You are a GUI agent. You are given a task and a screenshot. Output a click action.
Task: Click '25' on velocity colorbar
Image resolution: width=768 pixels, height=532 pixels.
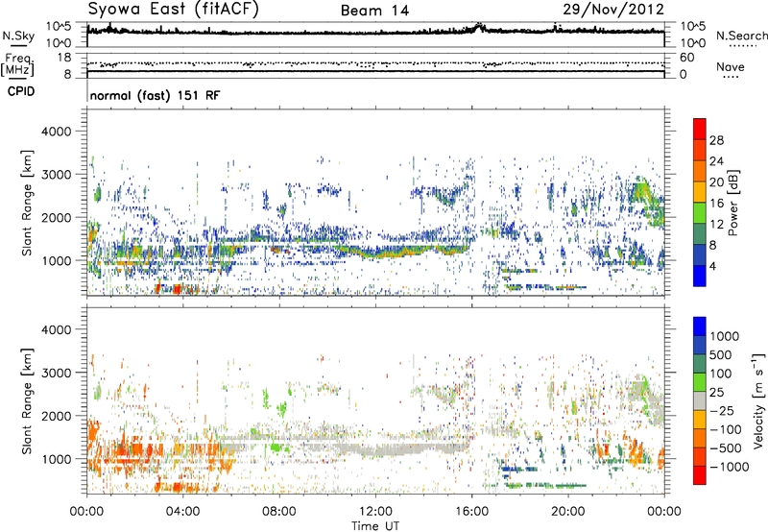[717, 393]
